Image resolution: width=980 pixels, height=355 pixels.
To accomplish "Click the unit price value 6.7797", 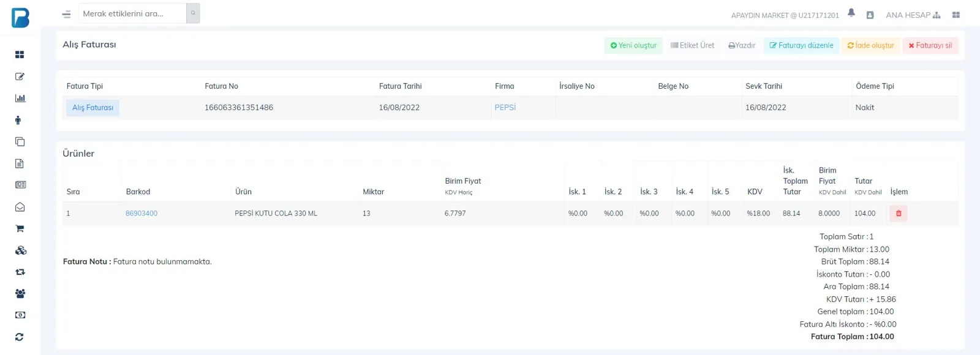I will pos(455,214).
